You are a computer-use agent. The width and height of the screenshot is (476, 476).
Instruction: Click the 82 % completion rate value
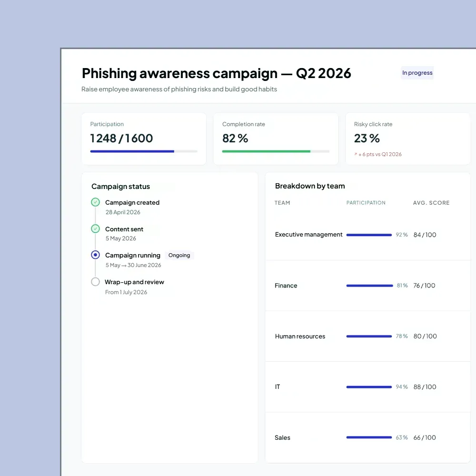(235, 139)
